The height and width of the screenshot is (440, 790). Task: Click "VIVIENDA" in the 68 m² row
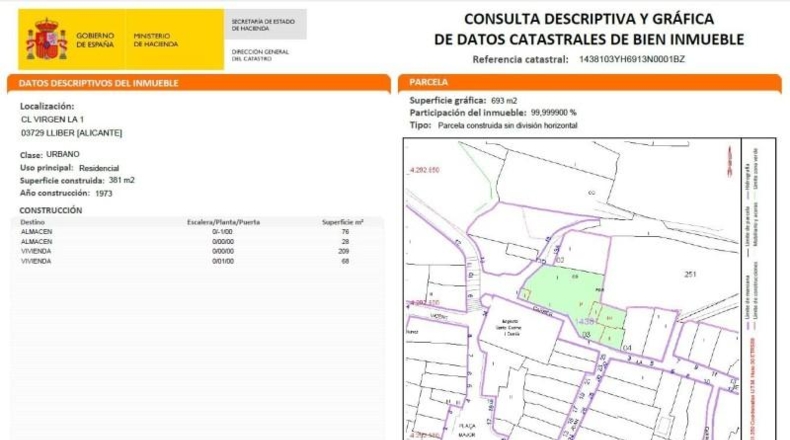(36, 262)
